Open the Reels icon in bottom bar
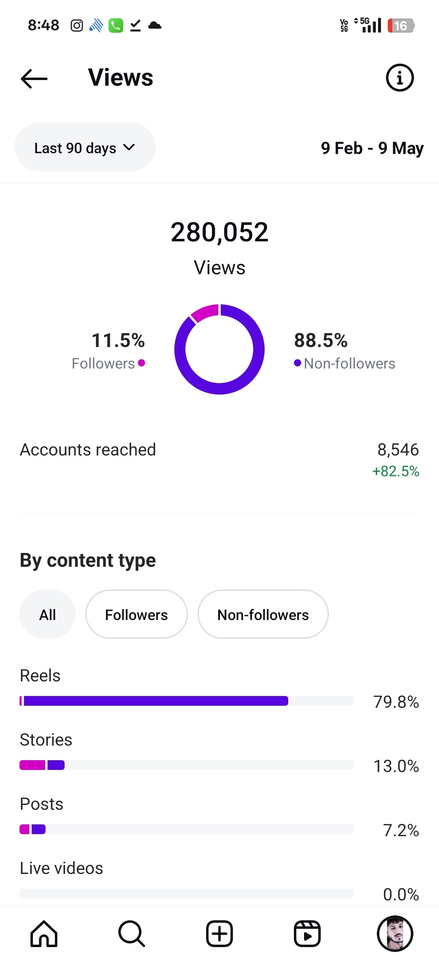Viewport: 439px width, 980px height. point(307,934)
